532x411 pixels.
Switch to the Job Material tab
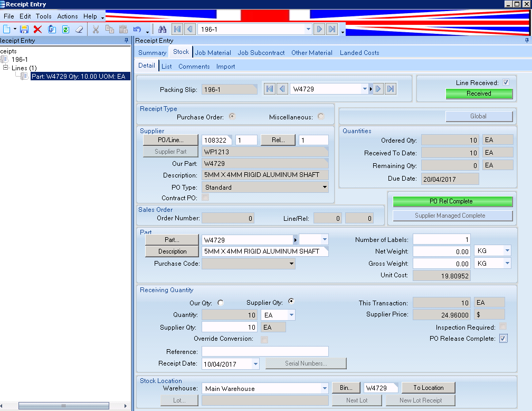coord(213,53)
